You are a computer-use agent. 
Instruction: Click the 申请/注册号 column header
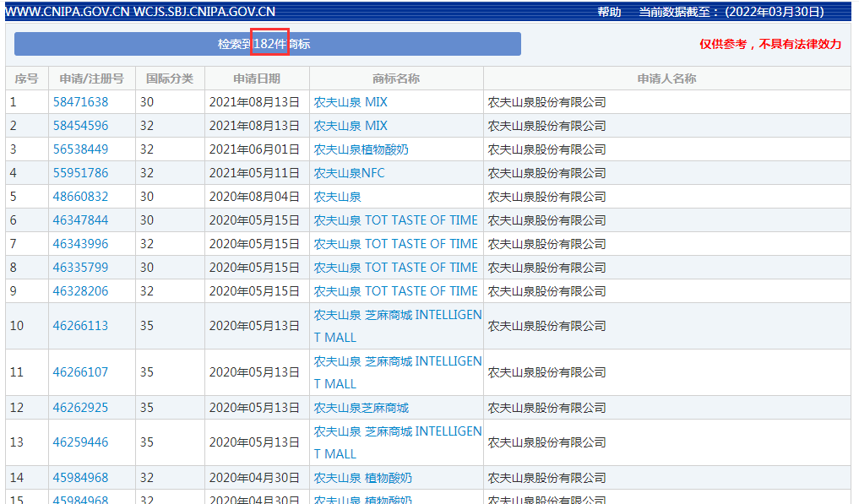(91, 79)
